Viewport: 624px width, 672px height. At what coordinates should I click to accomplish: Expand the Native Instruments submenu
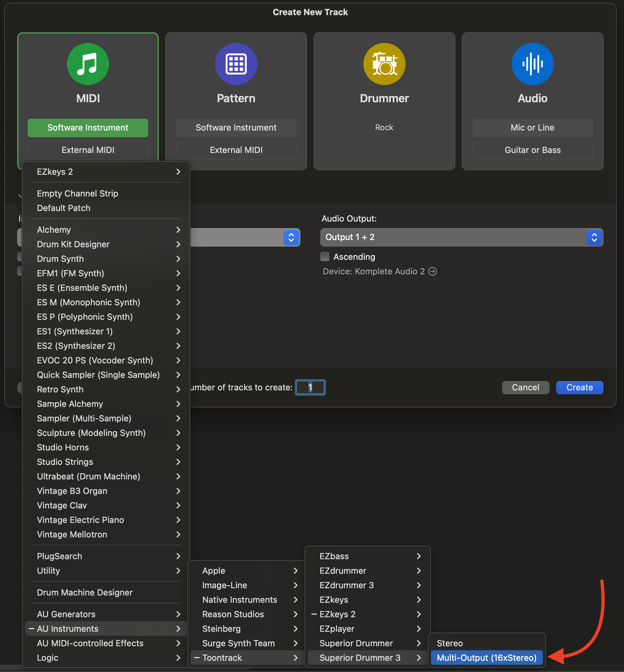(x=240, y=599)
